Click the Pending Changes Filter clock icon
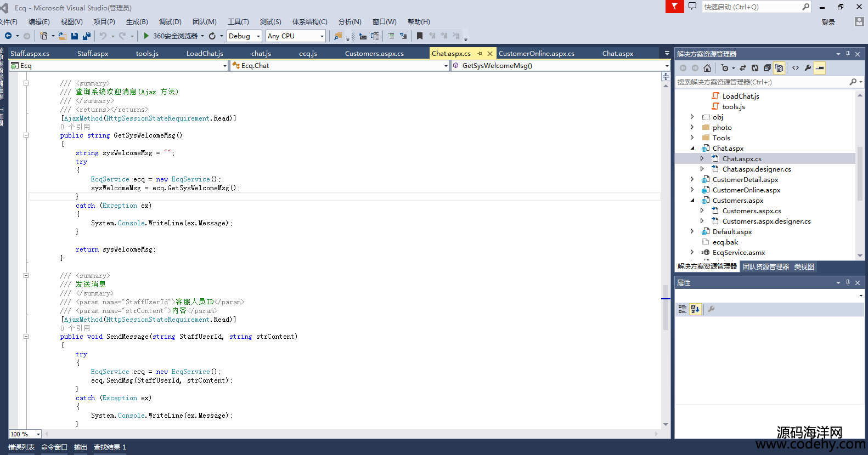 725,68
